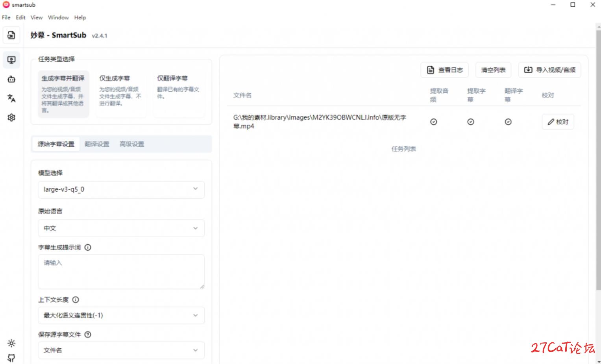This screenshot has width=601, height=364.
Task: Open the file list icon in the sidebar
Action: click(x=11, y=35)
